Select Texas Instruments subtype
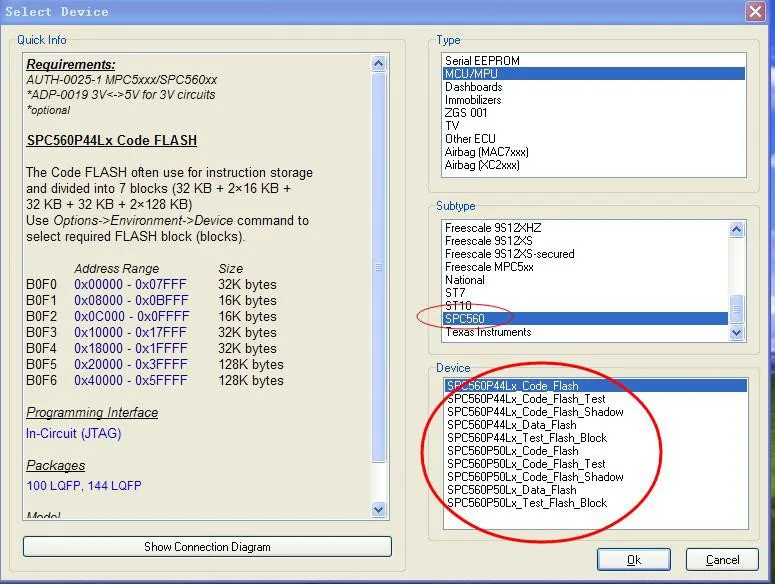Screen dimensions: 775x584 (488, 332)
